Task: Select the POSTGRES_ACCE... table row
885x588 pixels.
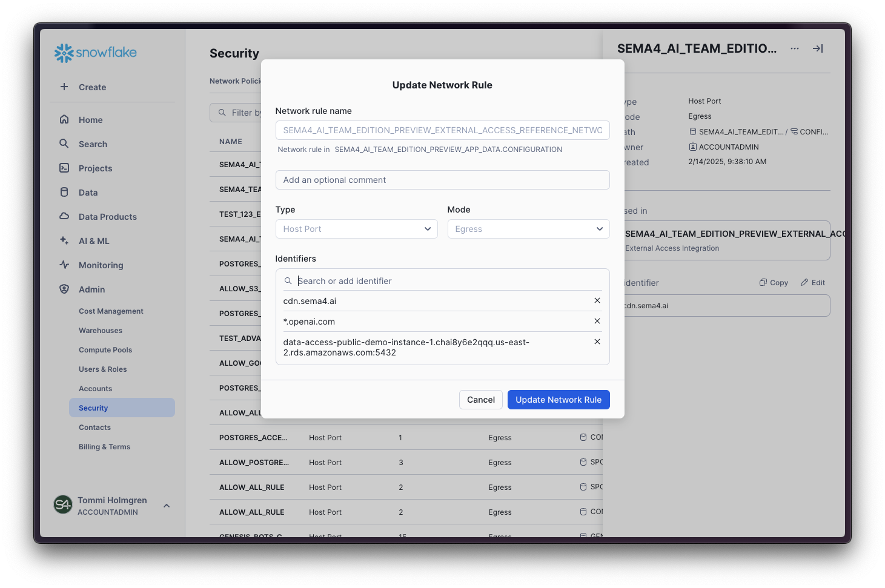Action: 406,437
